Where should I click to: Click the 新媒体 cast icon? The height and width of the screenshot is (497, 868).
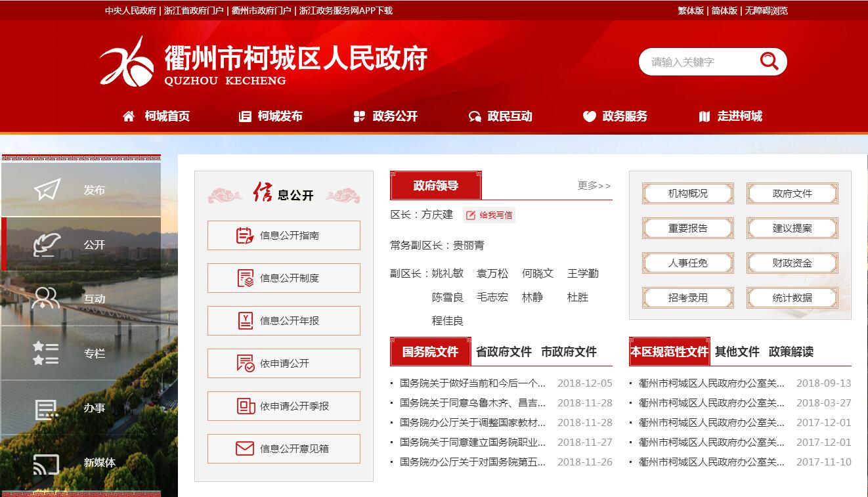pos(46,463)
